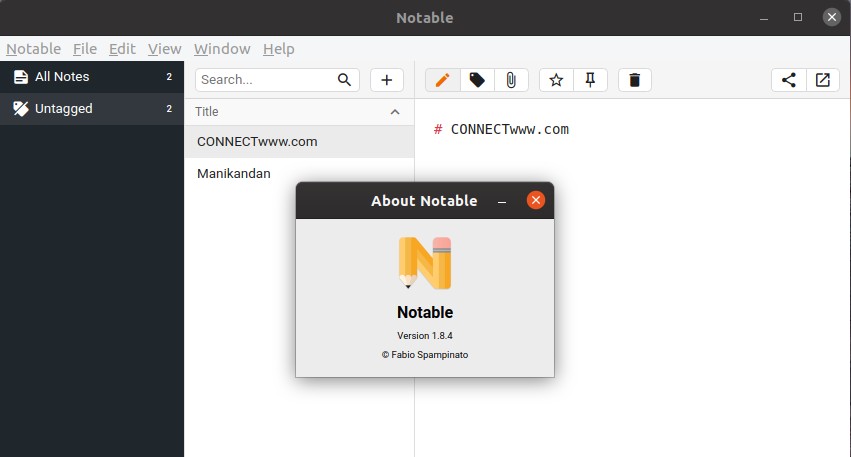Viewport: 851px width, 457px height.
Task: Toggle Title sort order chevron
Action: pyautogui.click(x=395, y=112)
